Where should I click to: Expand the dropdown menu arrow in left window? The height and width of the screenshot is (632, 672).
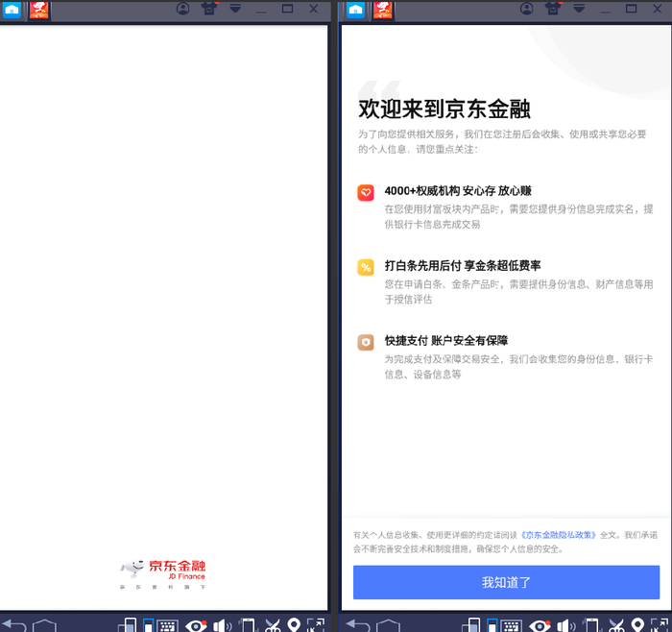[235, 8]
